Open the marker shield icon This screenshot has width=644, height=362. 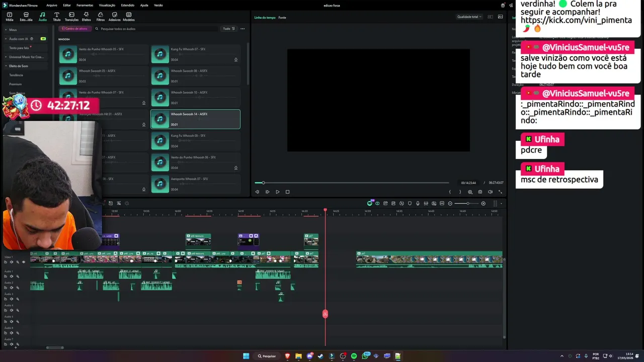[x=410, y=203]
